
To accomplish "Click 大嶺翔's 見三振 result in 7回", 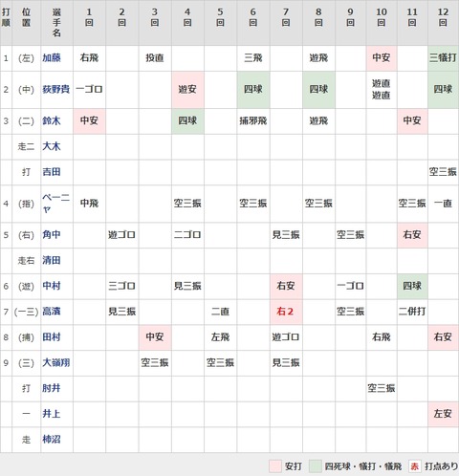I will [x=286, y=362].
